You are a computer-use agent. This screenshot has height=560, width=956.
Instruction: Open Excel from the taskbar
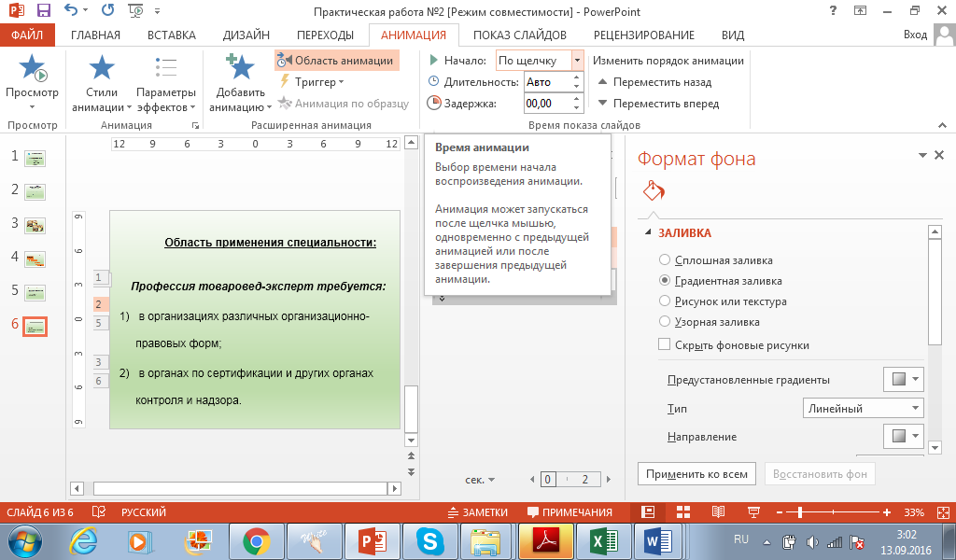(x=604, y=541)
